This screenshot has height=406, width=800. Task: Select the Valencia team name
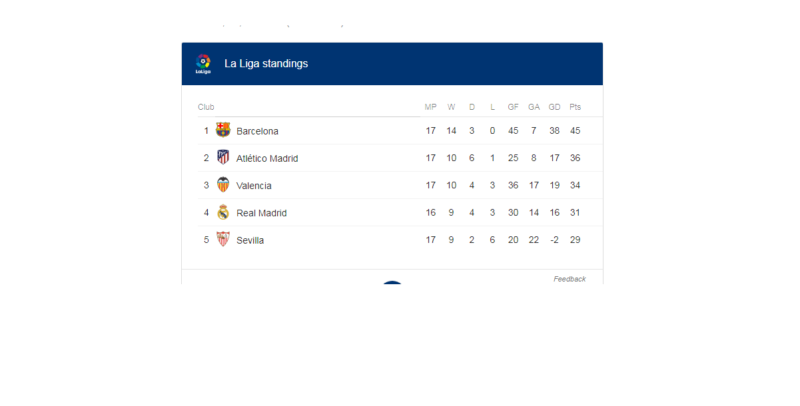point(254,186)
